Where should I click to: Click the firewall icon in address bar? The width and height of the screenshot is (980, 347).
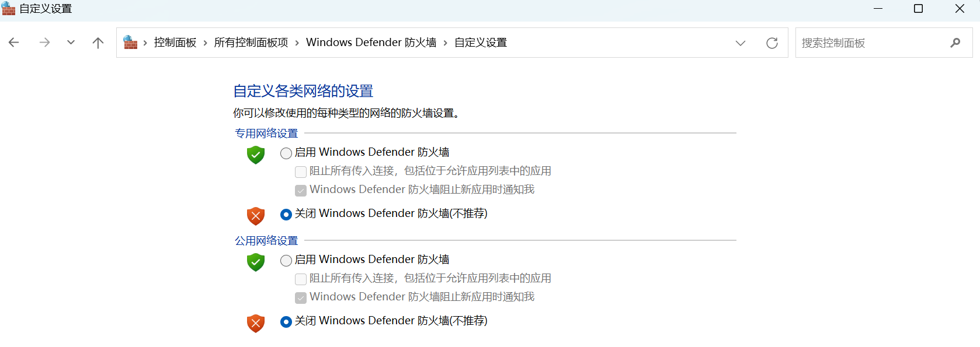pyautogui.click(x=130, y=43)
